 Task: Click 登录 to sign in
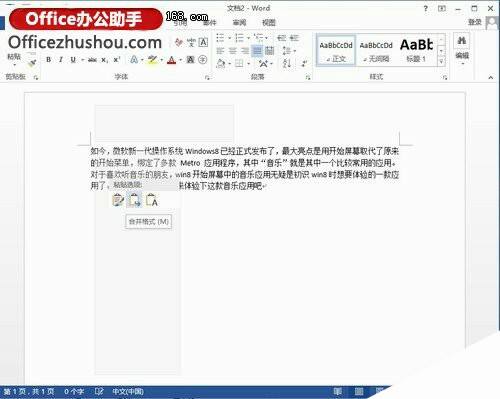coord(475,22)
